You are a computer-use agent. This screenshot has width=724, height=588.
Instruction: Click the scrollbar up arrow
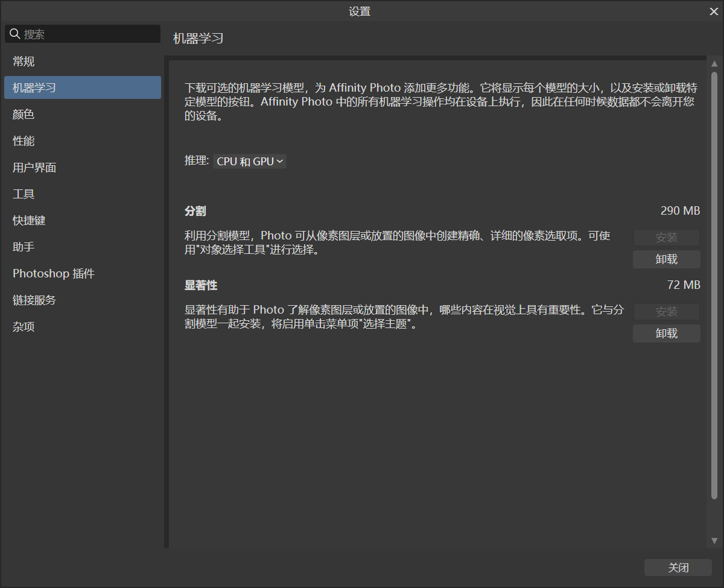[x=714, y=63]
